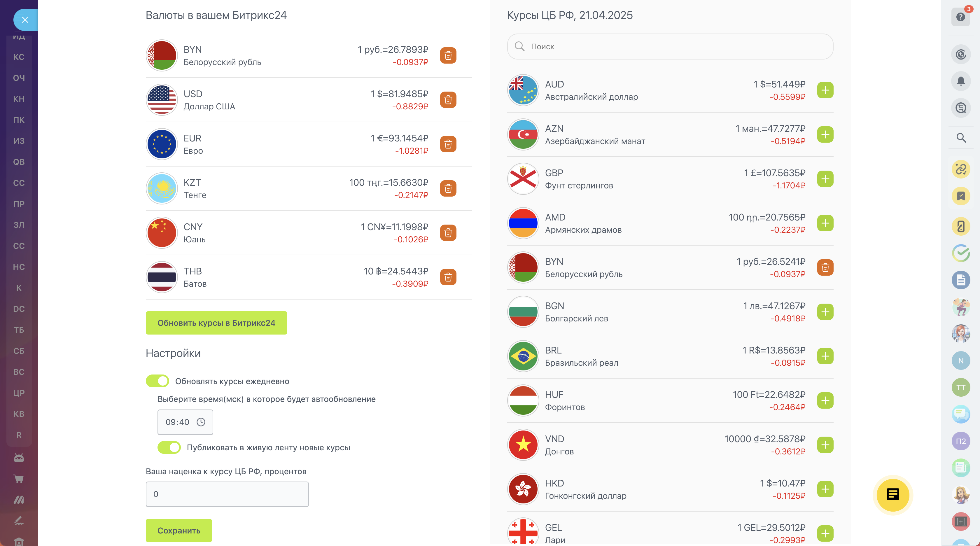Open the help question mark icon
The height and width of the screenshot is (546, 980).
click(960, 17)
